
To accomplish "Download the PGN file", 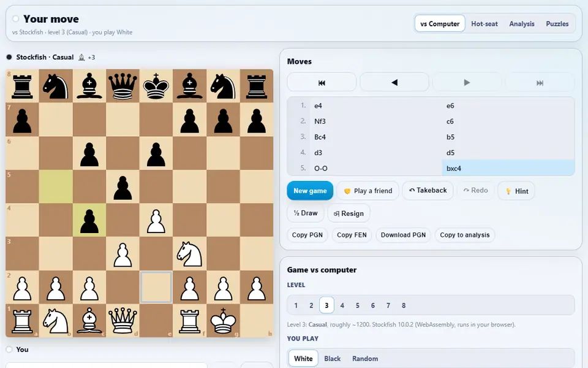I will [403, 235].
